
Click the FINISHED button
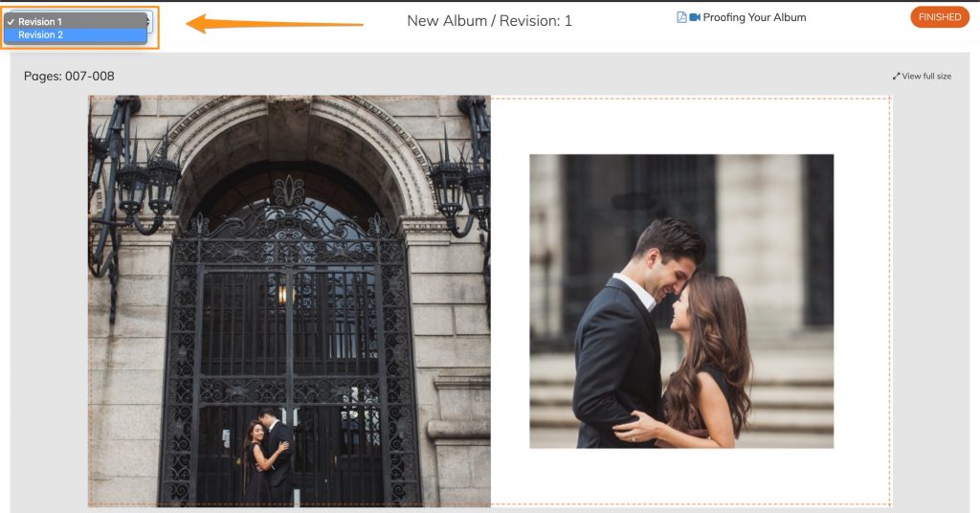pyautogui.click(x=940, y=17)
